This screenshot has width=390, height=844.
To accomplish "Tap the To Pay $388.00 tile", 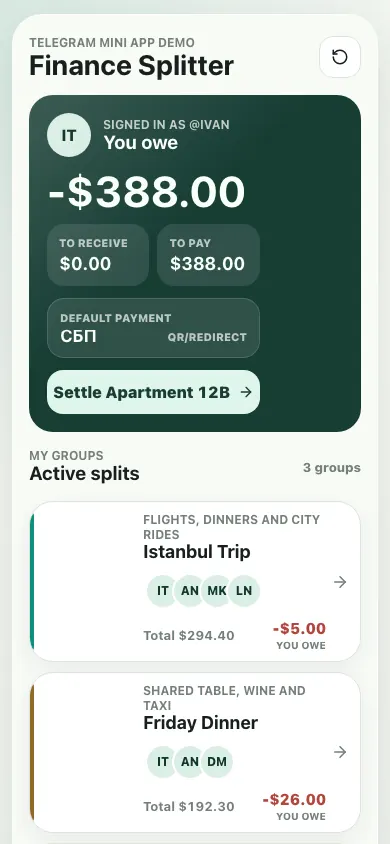I will pyautogui.click(x=208, y=255).
